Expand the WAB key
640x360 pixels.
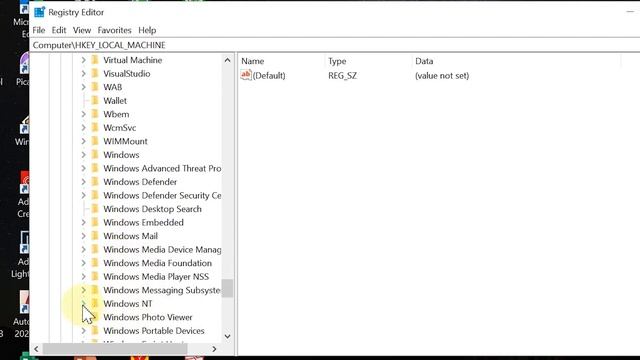pos(83,87)
